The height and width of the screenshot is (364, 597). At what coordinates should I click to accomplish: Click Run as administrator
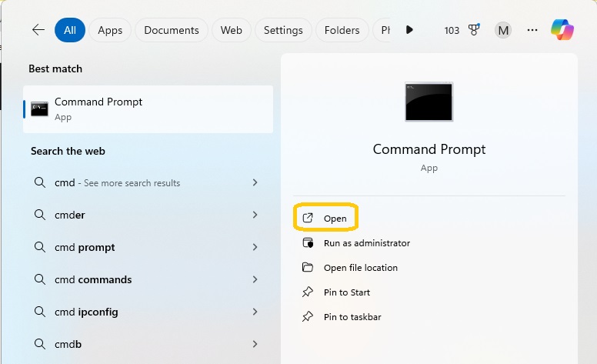tap(367, 243)
